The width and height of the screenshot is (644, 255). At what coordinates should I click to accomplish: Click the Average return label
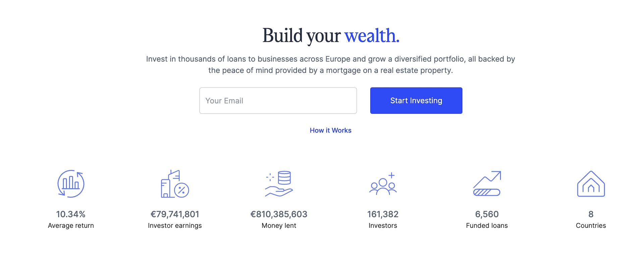71,226
